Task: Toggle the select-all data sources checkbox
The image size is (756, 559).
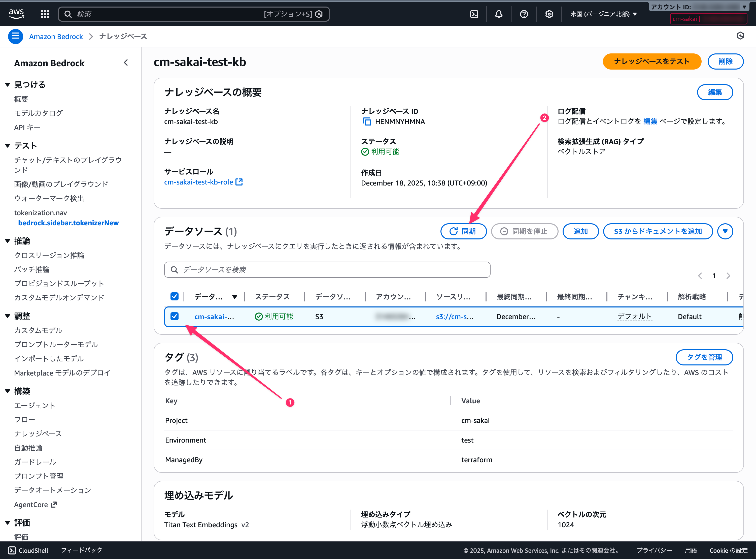Action: tap(175, 296)
